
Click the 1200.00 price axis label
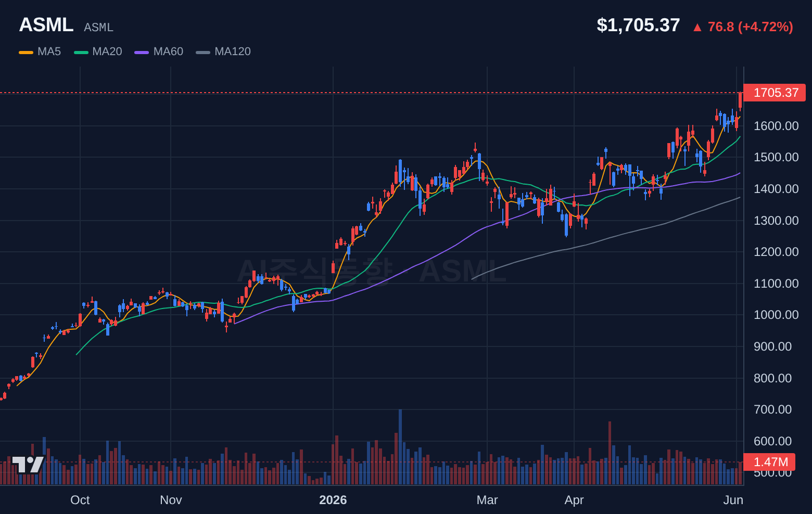click(776, 252)
